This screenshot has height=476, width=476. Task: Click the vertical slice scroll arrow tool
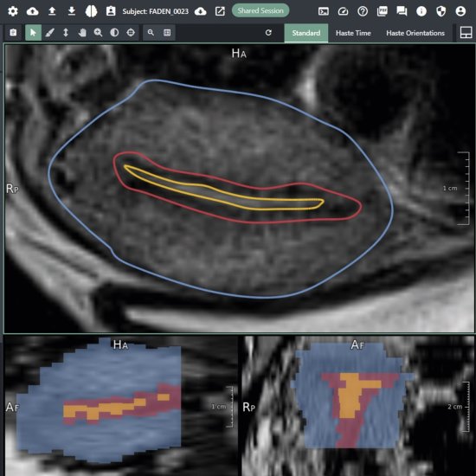click(x=66, y=33)
